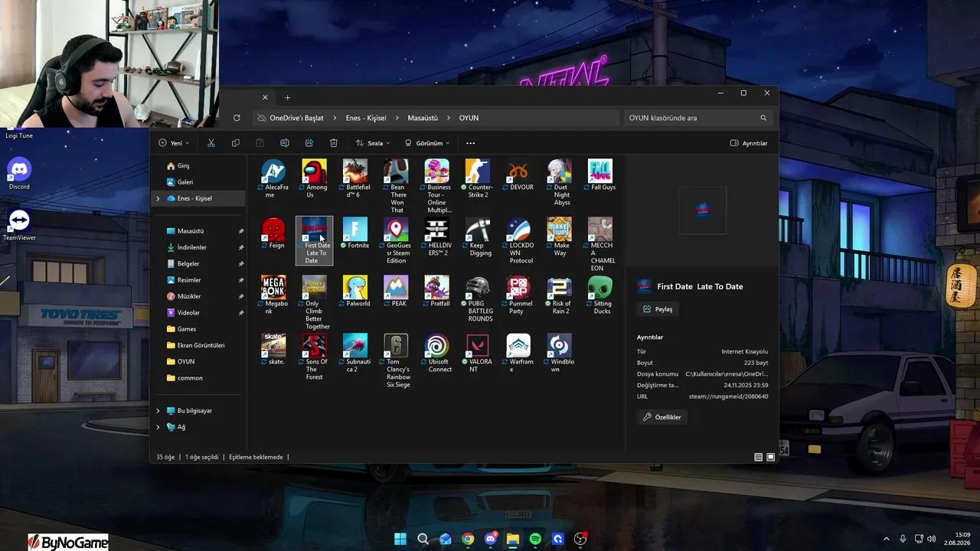This screenshot has width=980, height=551.
Task: Select the DEVOUR game shortcut
Action: [x=519, y=175]
